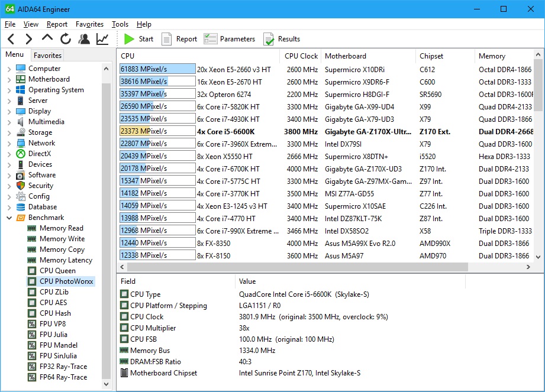Click the Start button label
Screen dimensions: 545x392
[x=146, y=39]
